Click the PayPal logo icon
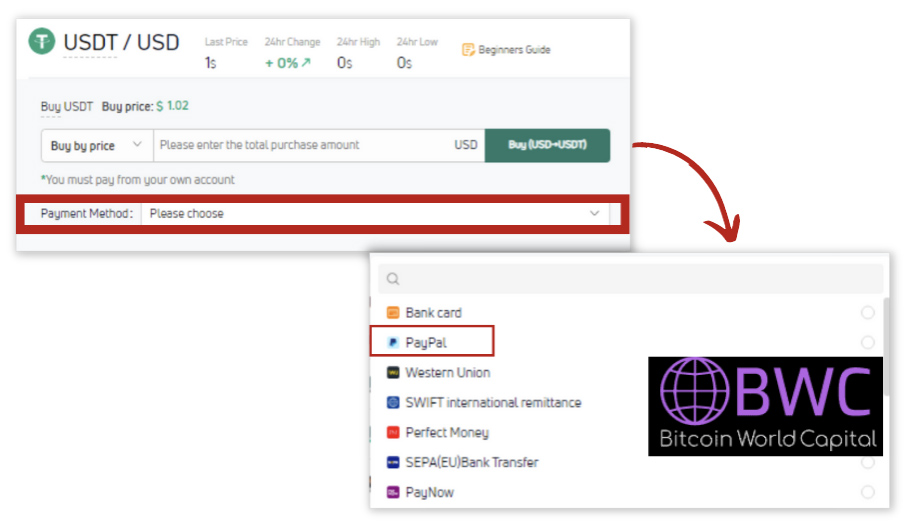 pyautogui.click(x=393, y=343)
